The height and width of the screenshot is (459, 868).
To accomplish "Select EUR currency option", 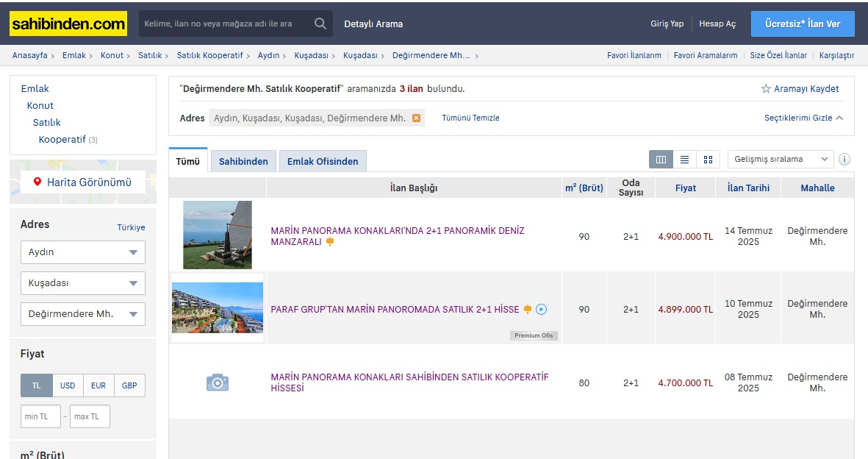I will click(98, 385).
